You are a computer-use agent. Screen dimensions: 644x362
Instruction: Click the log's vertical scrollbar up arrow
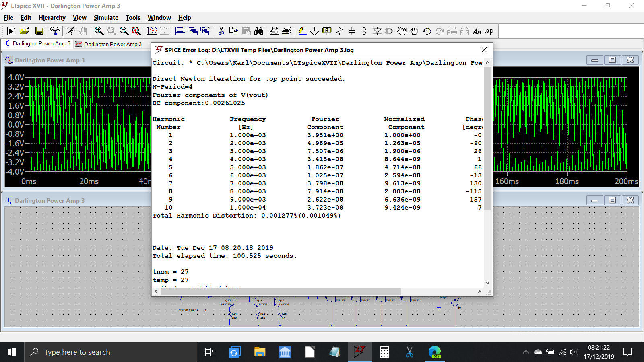coord(487,63)
